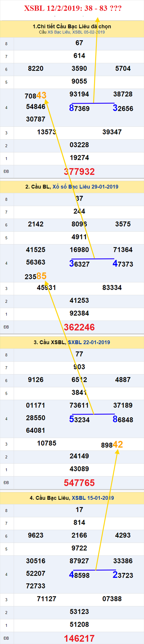Click prize-8 result 17
This screenshot has width=144, height=644.
pos(79,510)
